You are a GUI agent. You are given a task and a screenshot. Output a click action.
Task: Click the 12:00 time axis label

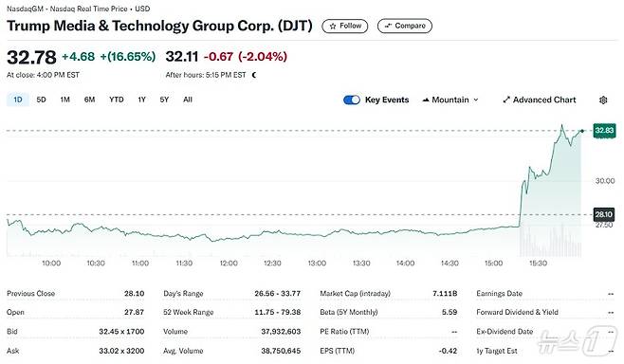(229, 264)
